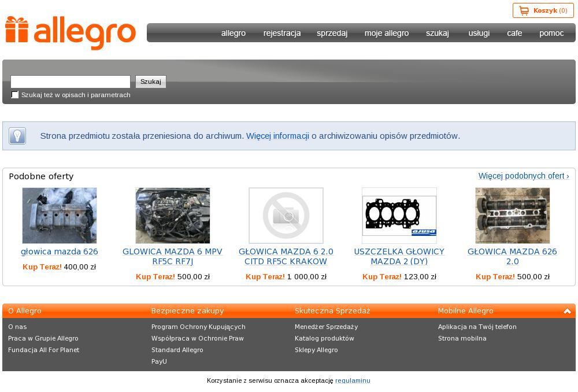Follow the 'Więcej informacji' link

[x=277, y=136]
